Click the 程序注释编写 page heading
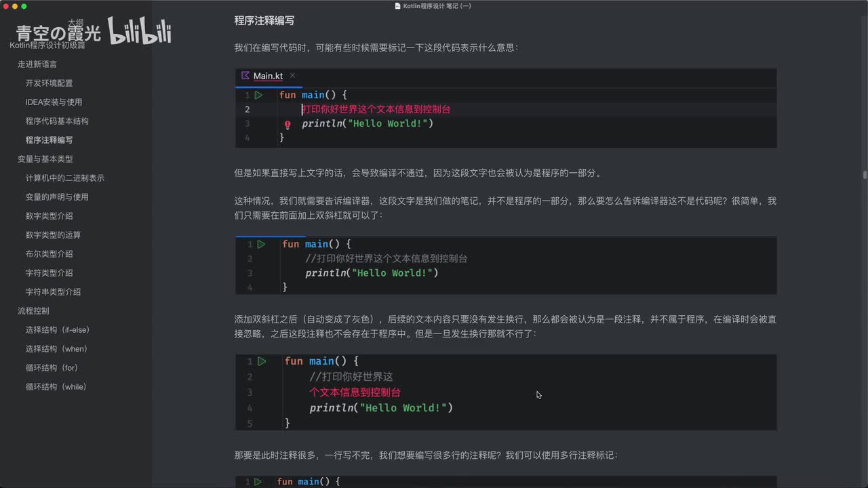Screen dimensions: 868x488 pos(264,21)
